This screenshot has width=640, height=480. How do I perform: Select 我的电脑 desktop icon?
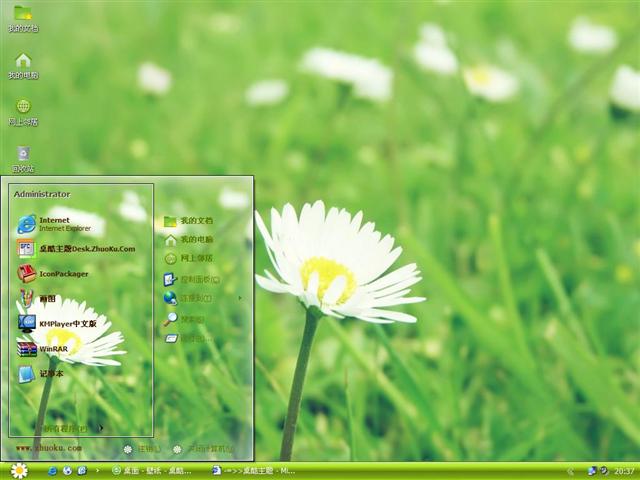[x=23, y=64]
